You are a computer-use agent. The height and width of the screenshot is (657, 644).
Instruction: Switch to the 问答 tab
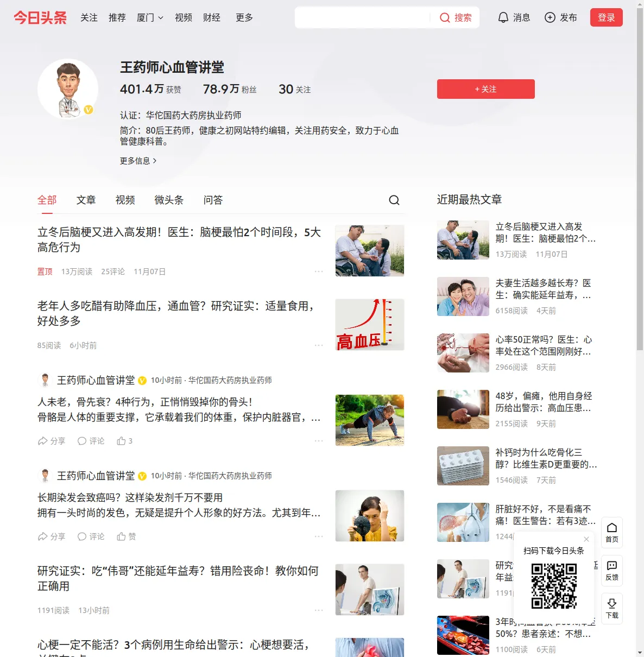213,200
